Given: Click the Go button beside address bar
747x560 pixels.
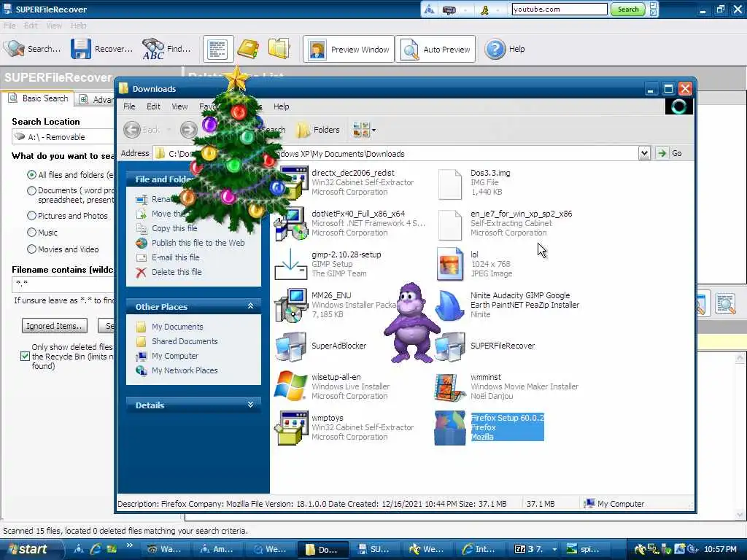Looking at the screenshot, I should [671, 153].
